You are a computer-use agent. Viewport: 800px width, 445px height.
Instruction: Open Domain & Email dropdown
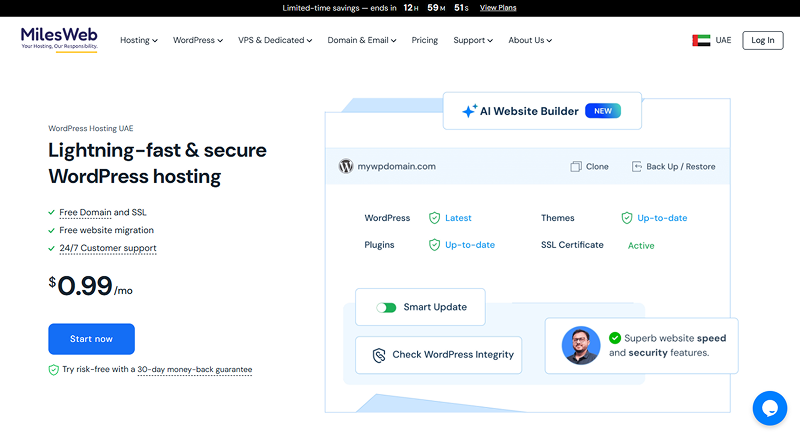[362, 40]
